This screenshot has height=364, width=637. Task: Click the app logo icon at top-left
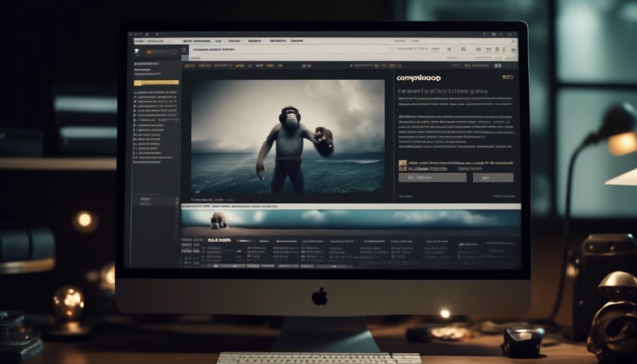[x=137, y=51]
